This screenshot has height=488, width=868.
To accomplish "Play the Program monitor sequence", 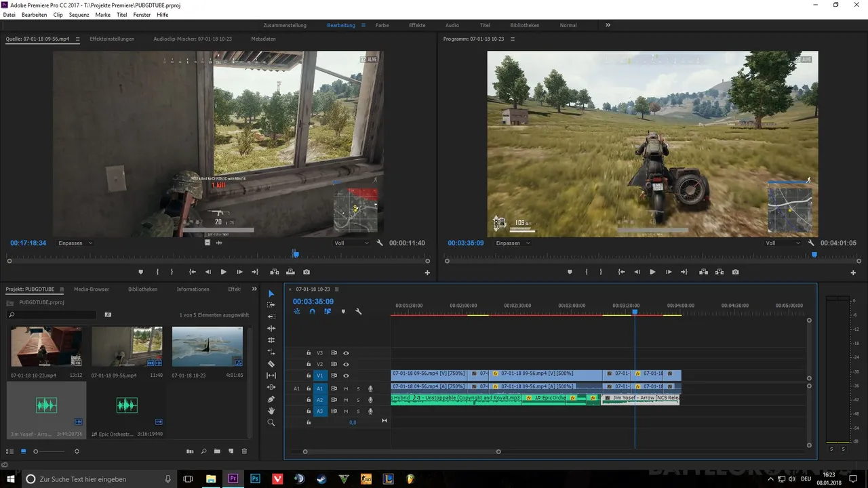I will 652,272.
